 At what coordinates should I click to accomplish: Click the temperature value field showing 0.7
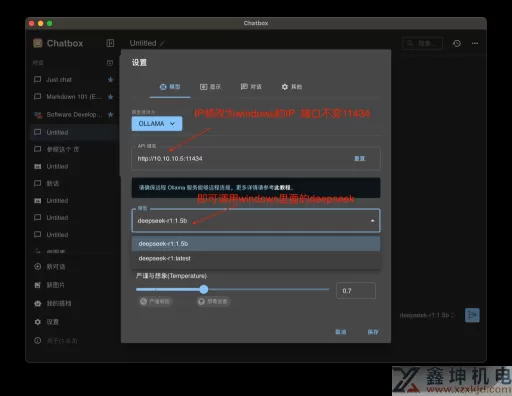[356, 291]
